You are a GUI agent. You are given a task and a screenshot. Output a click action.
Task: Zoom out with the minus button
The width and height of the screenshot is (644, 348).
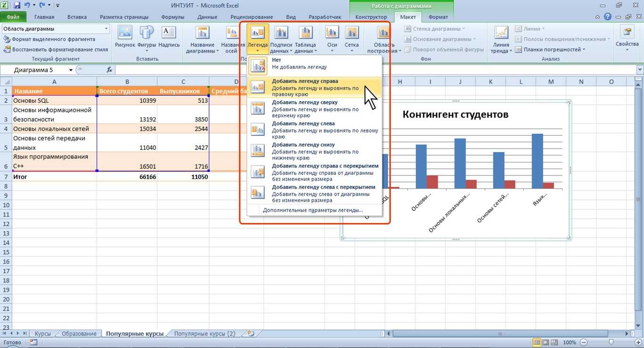(583, 342)
